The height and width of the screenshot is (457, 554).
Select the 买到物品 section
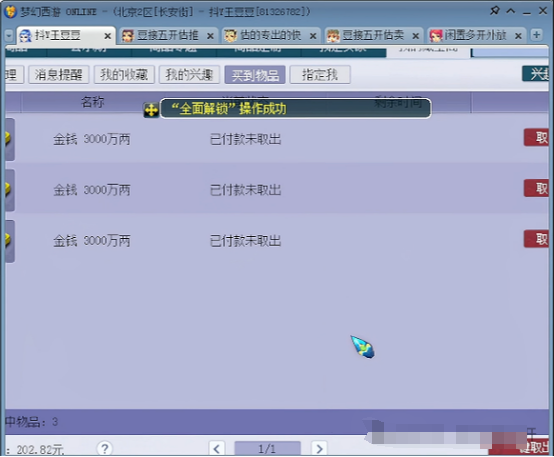click(255, 75)
